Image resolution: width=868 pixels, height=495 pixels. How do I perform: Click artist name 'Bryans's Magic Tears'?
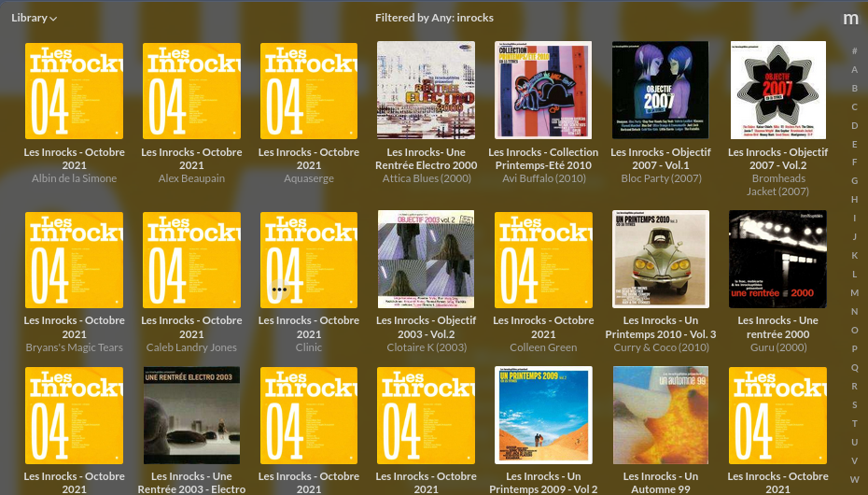tap(74, 347)
